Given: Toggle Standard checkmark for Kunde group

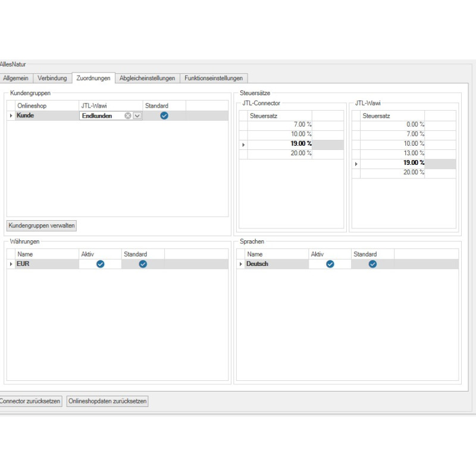Looking at the screenshot, I should point(164,116).
